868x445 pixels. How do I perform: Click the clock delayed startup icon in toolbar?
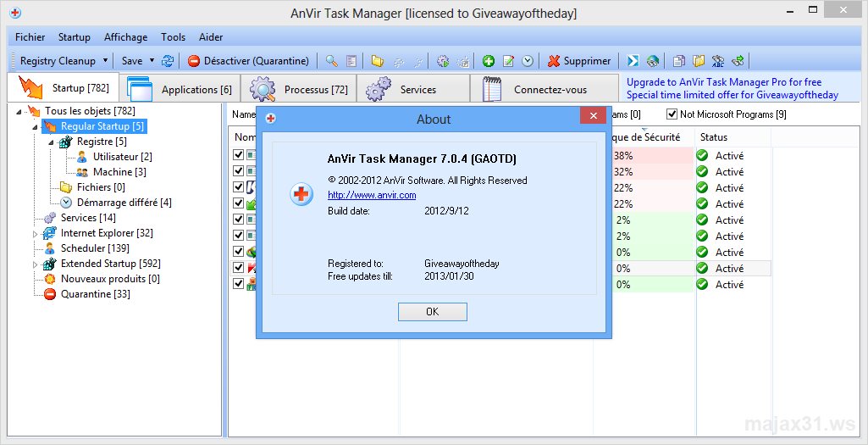tap(528, 61)
